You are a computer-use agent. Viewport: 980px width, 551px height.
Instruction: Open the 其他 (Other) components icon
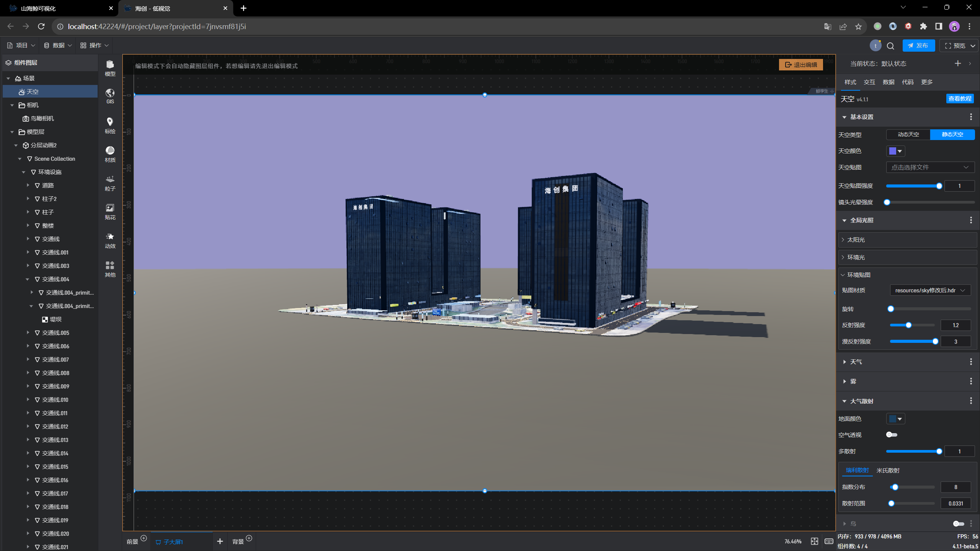[x=110, y=269]
